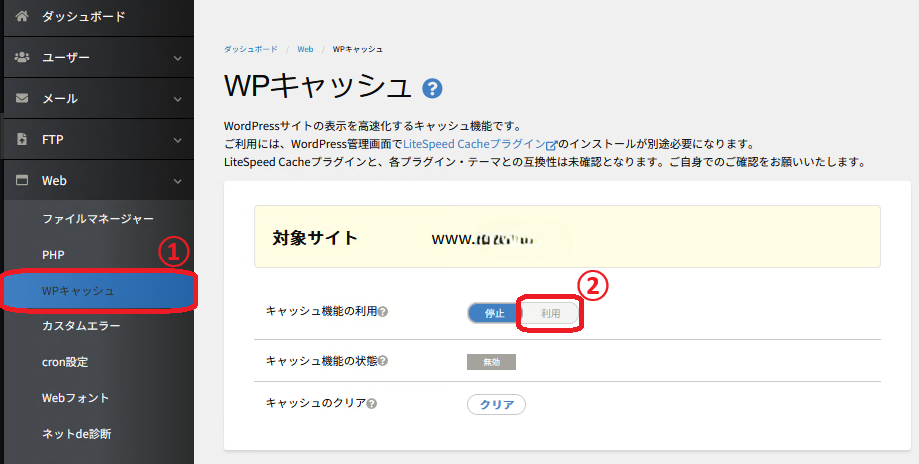The width and height of the screenshot is (919, 464).
Task: Go to Web breadcrumb link
Action: pos(305,49)
